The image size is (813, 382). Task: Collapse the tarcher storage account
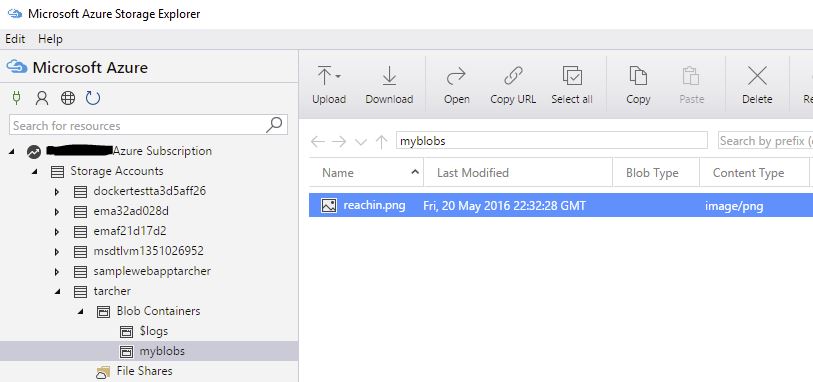coord(57,292)
